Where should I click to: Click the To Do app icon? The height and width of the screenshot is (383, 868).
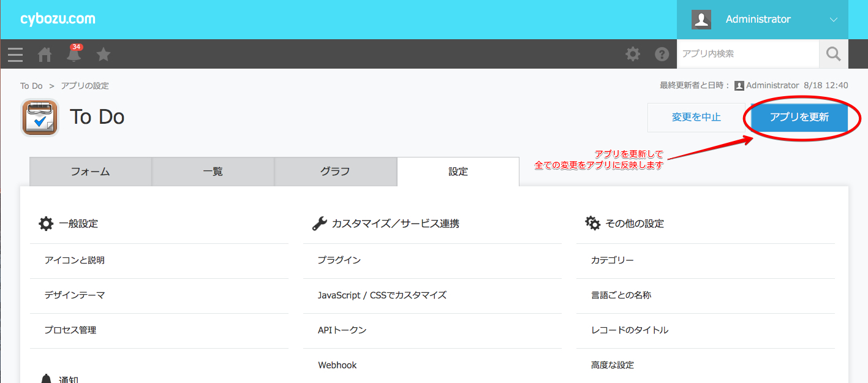[x=39, y=116]
